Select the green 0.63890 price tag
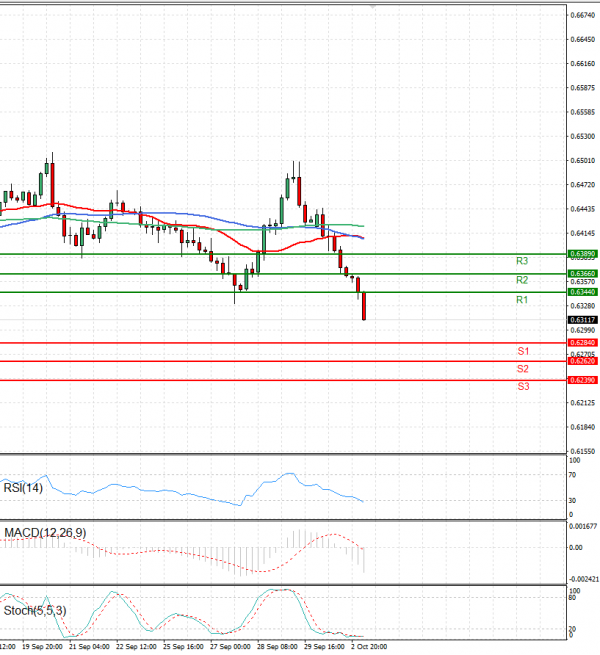The width and height of the screenshot is (600, 655). [x=583, y=255]
